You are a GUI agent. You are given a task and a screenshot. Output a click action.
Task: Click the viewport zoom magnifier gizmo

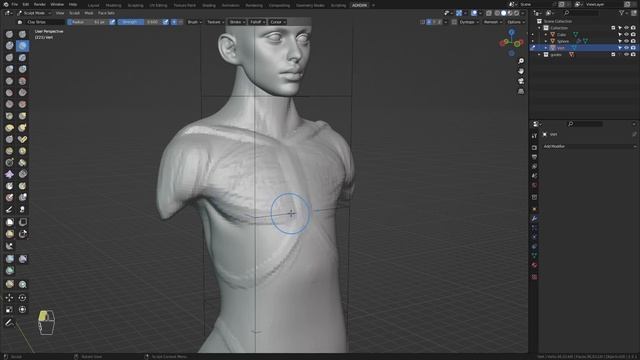click(521, 61)
